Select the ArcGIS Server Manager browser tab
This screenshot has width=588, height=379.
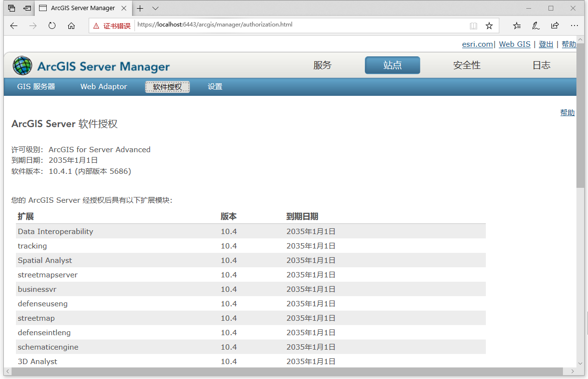[83, 8]
